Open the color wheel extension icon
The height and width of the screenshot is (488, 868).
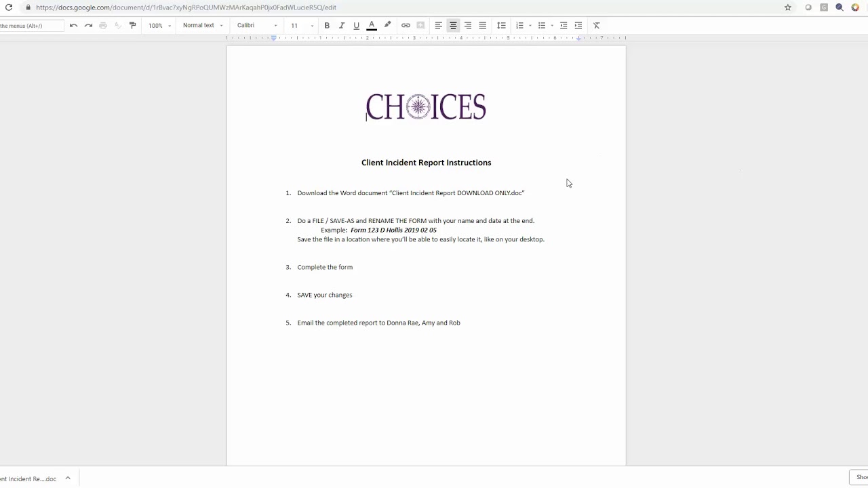click(855, 7)
